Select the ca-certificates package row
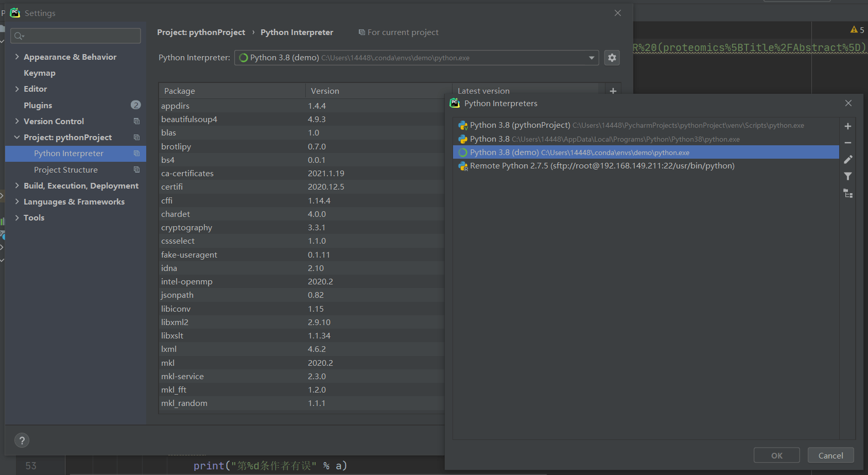The width and height of the screenshot is (868, 475). point(302,173)
